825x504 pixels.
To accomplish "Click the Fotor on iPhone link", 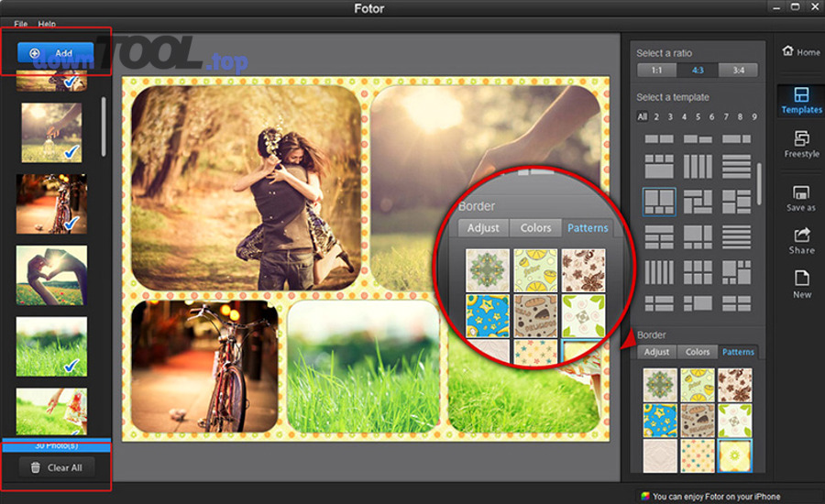I will tap(709, 497).
